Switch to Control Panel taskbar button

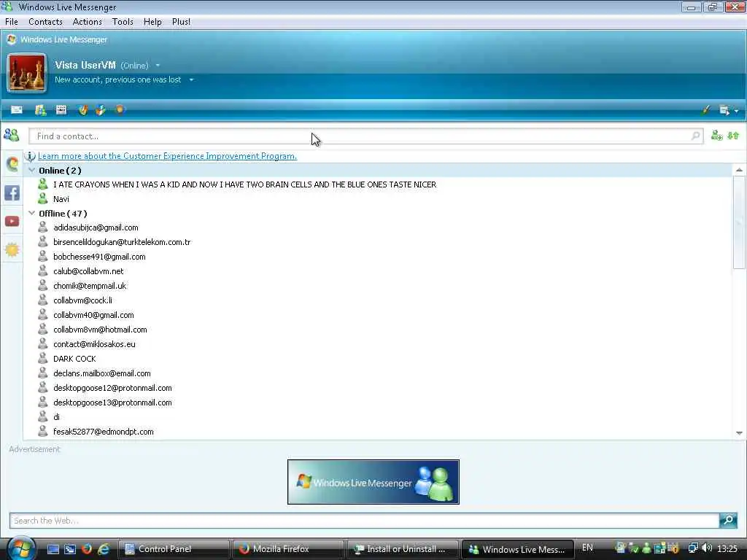174,549
